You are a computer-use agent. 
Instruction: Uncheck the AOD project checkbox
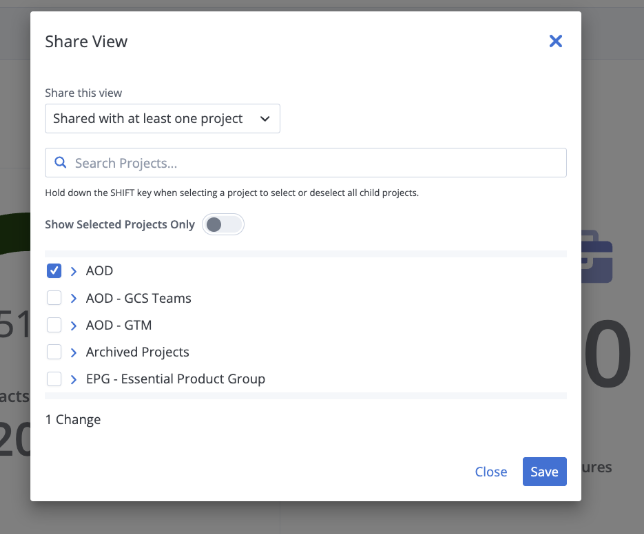click(54, 271)
